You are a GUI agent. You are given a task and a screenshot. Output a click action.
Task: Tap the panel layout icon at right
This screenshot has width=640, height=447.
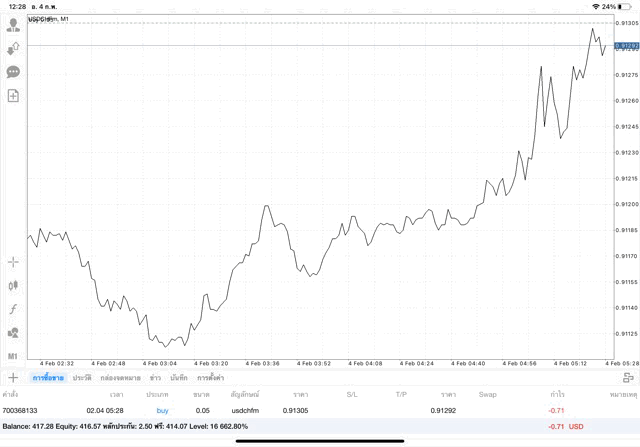(x=628, y=377)
